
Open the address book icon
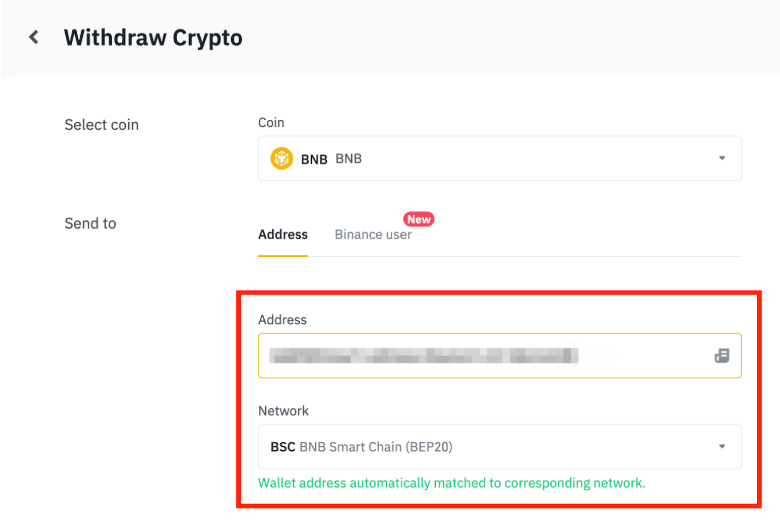pos(721,355)
